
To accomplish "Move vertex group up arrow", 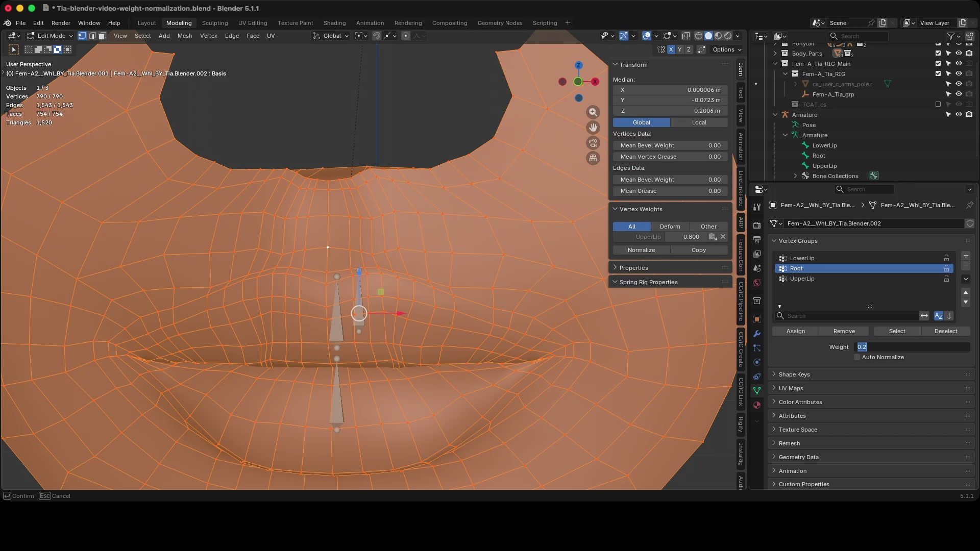I will 966,292.
